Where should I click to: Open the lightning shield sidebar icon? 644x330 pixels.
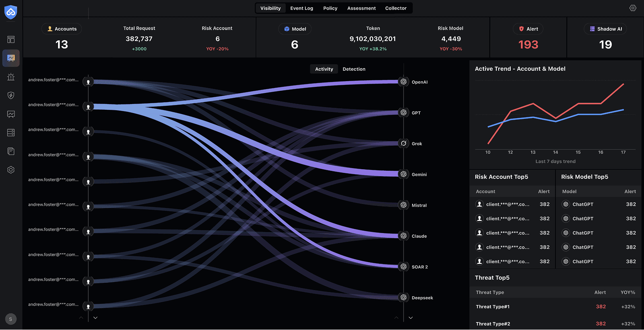click(11, 95)
